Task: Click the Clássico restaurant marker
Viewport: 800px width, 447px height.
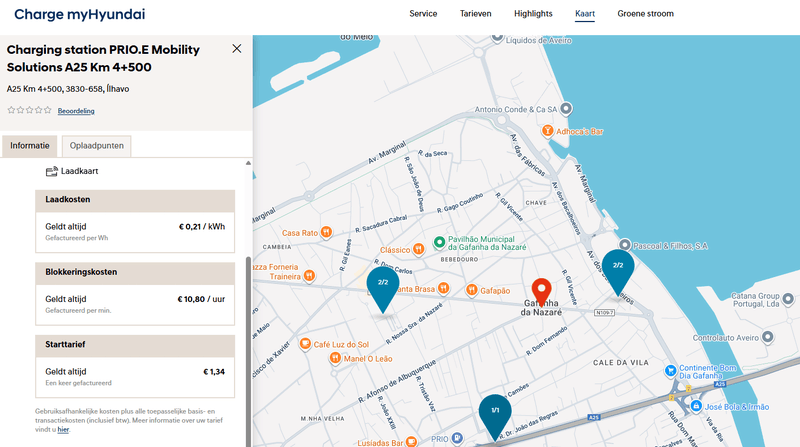Action: click(x=418, y=249)
